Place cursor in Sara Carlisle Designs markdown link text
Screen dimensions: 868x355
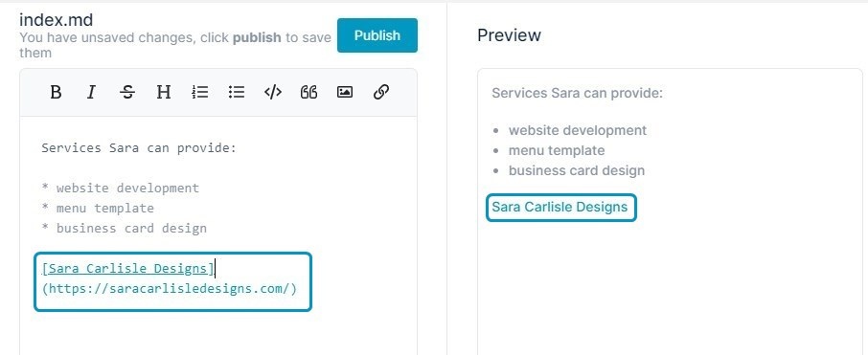[x=127, y=269]
